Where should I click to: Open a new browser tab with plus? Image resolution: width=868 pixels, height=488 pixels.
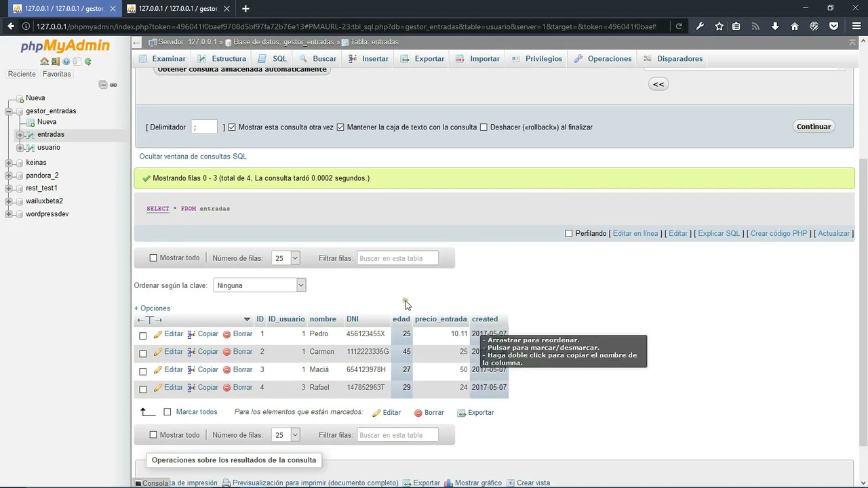[245, 9]
